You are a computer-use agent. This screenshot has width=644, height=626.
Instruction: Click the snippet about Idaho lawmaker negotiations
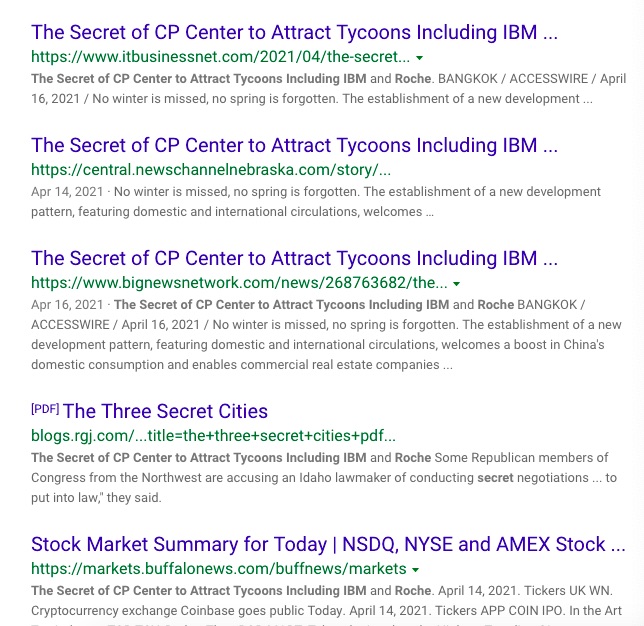coord(324,478)
